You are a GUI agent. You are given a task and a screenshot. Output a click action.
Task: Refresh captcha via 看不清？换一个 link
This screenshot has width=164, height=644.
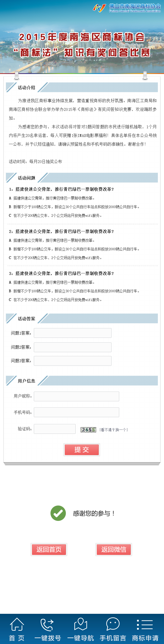click(114, 430)
